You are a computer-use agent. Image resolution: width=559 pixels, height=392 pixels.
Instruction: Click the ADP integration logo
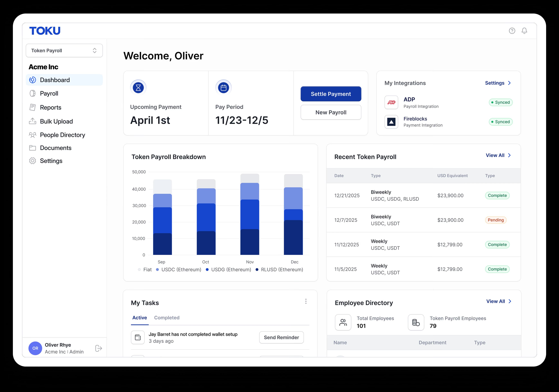tap(391, 102)
